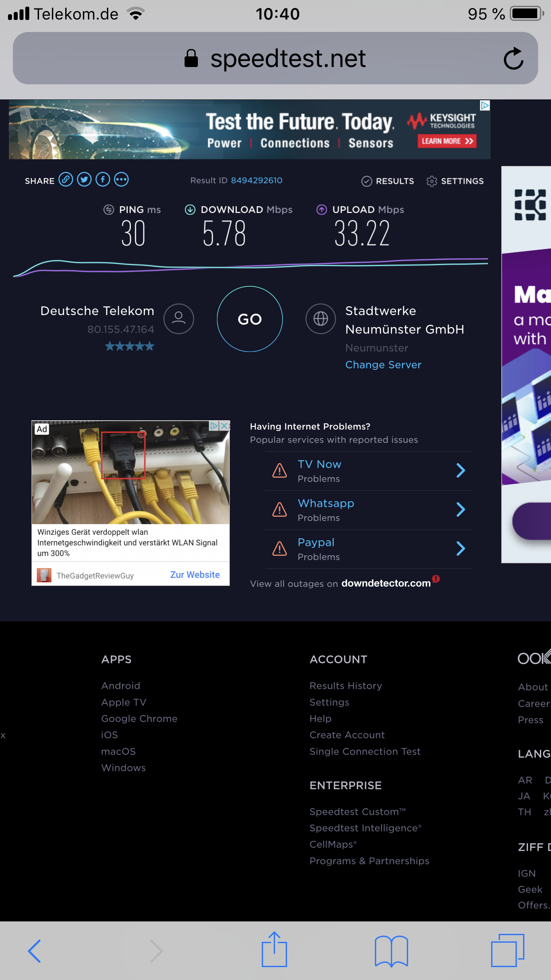Share result on Facebook icon
Screen dimensions: 551x980
(103, 180)
